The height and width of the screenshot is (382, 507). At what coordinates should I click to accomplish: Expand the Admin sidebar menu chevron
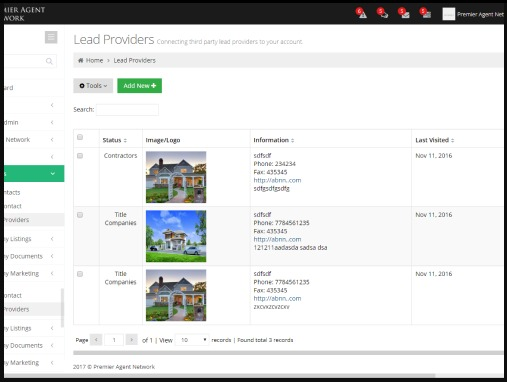tap(52, 122)
